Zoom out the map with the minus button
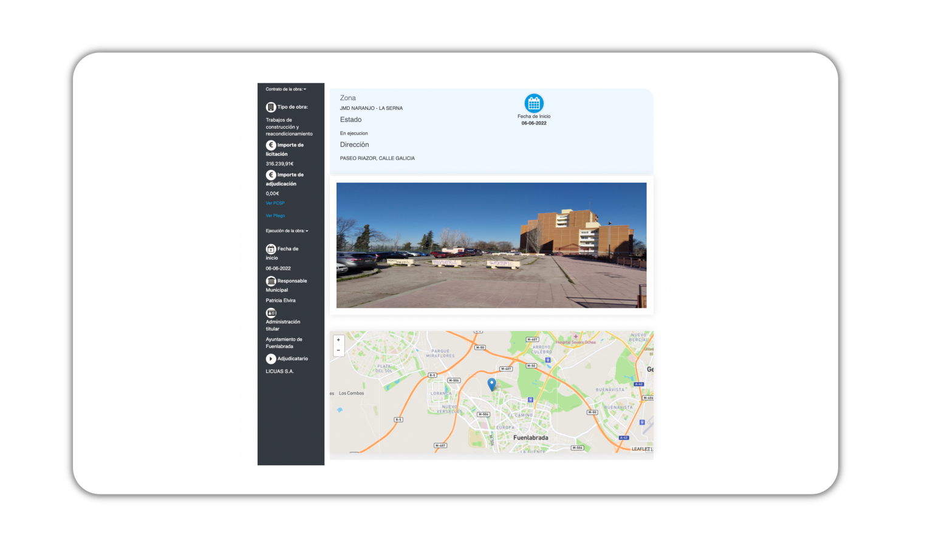Screen dimensions: 933x560 pyautogui.click(x=338, y=350)
